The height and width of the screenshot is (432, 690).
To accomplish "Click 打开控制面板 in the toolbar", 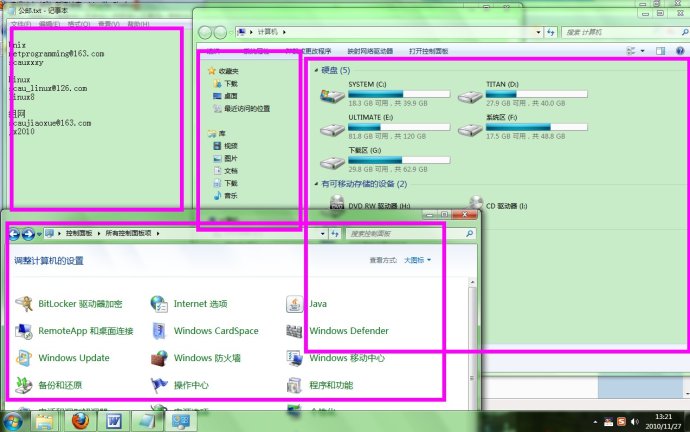I will 428,51.
